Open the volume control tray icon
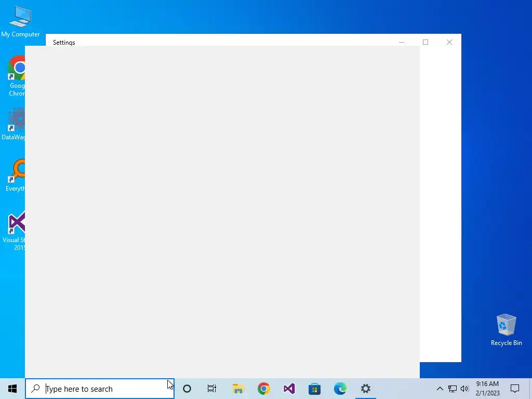532x399 pixels. [464, 389]
